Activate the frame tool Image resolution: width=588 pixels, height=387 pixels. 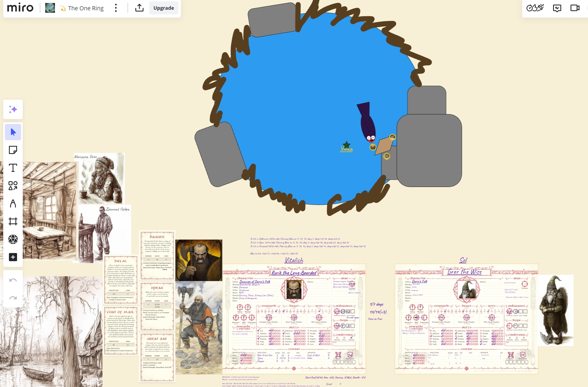coord(13,221)
